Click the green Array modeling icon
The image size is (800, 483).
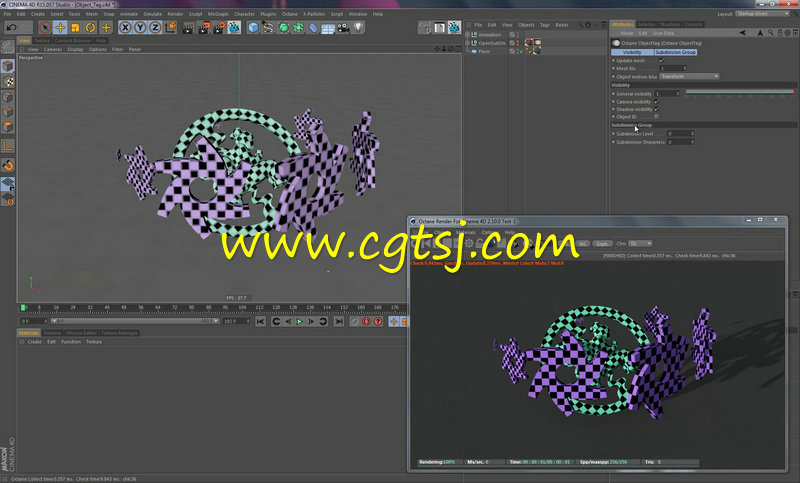click(298, 27)
